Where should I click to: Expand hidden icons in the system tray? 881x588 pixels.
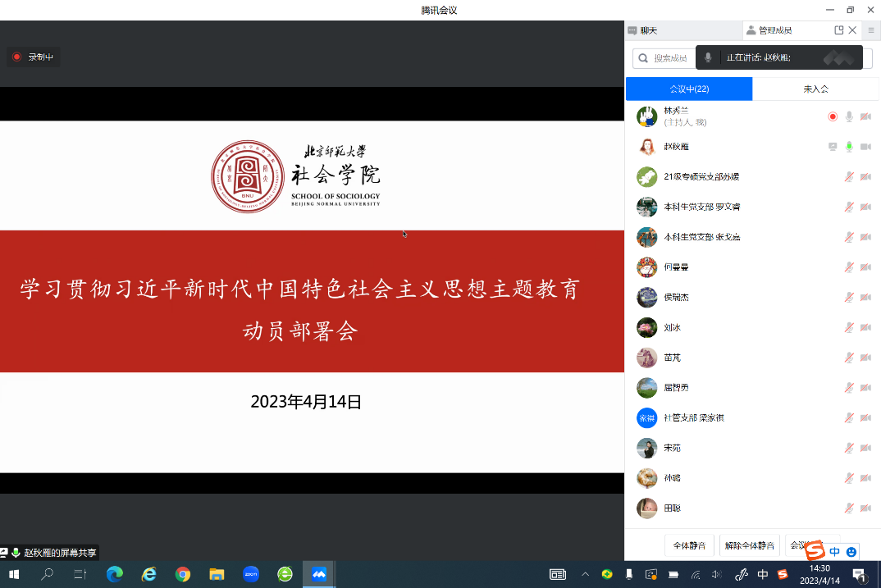(585, 575)
